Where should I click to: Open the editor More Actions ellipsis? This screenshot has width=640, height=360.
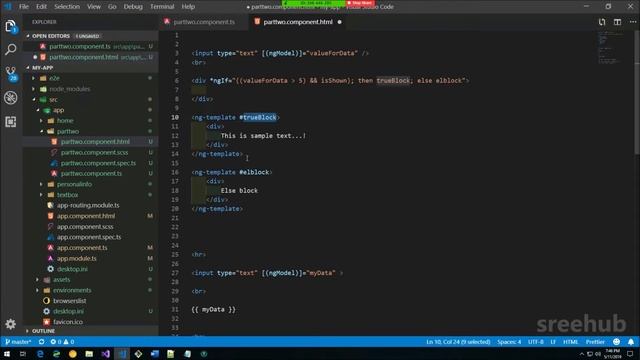(x=632, y=22)
